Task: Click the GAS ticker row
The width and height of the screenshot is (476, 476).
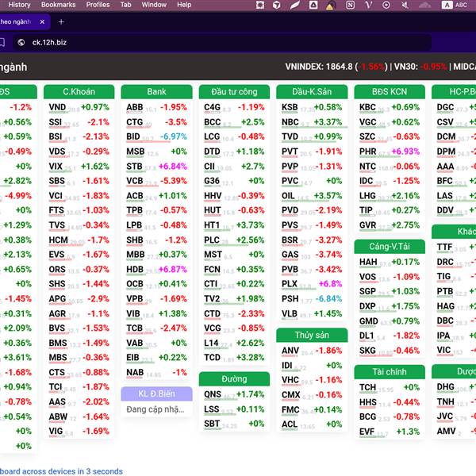Action: [x=312, y=255]
